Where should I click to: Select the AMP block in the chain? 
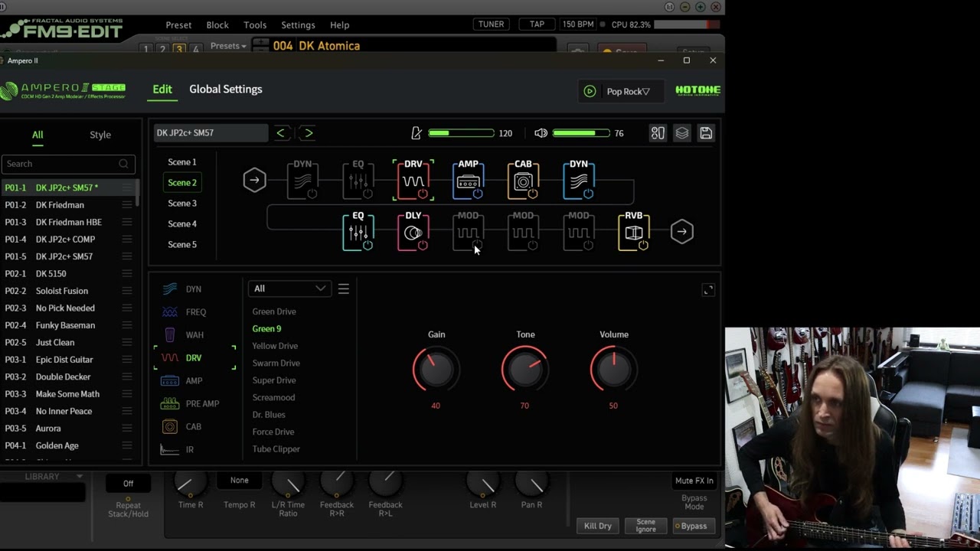(468, 181)
